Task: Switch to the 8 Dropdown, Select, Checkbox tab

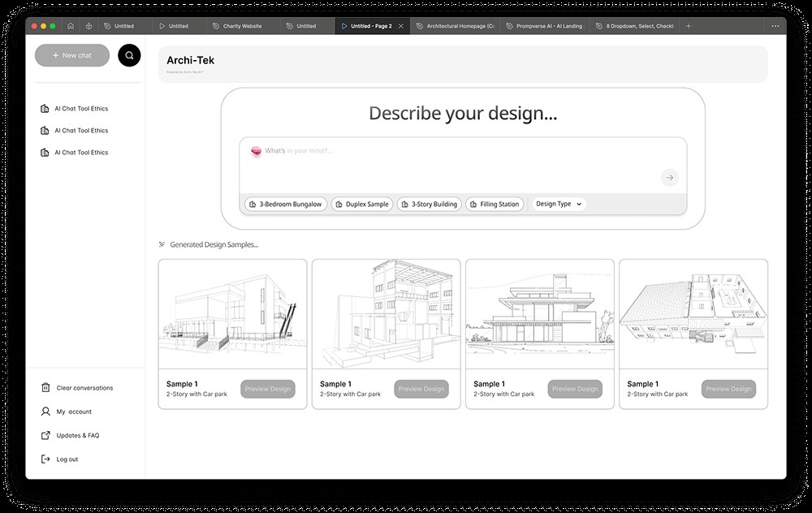Action: (634, 26)
